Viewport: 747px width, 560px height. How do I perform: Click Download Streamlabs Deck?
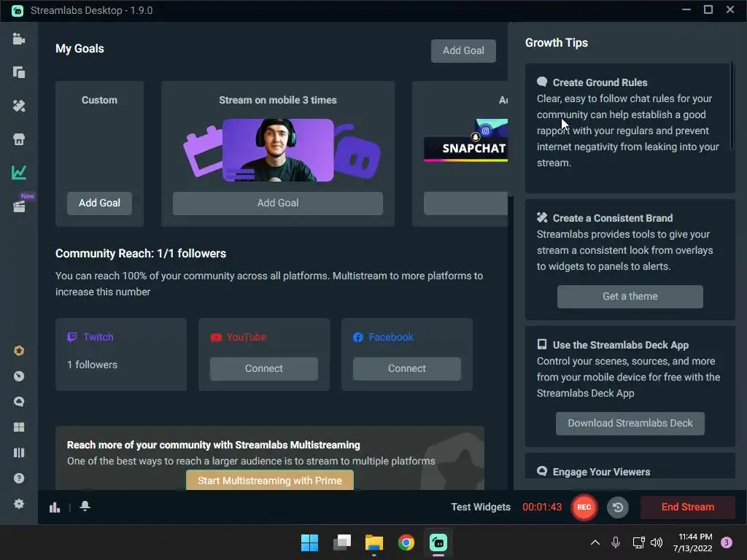(630, 424)
